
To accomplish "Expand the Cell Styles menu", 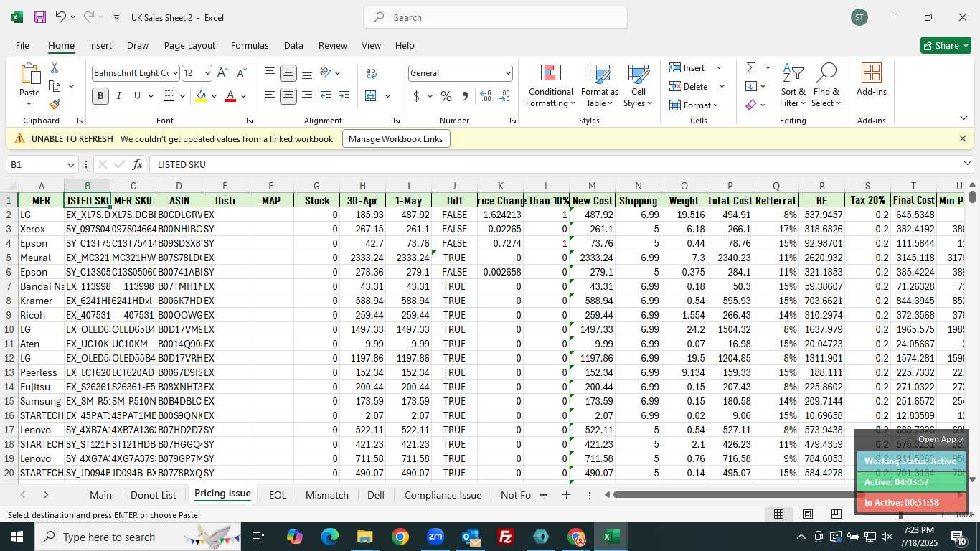I will tap(638, 85).
